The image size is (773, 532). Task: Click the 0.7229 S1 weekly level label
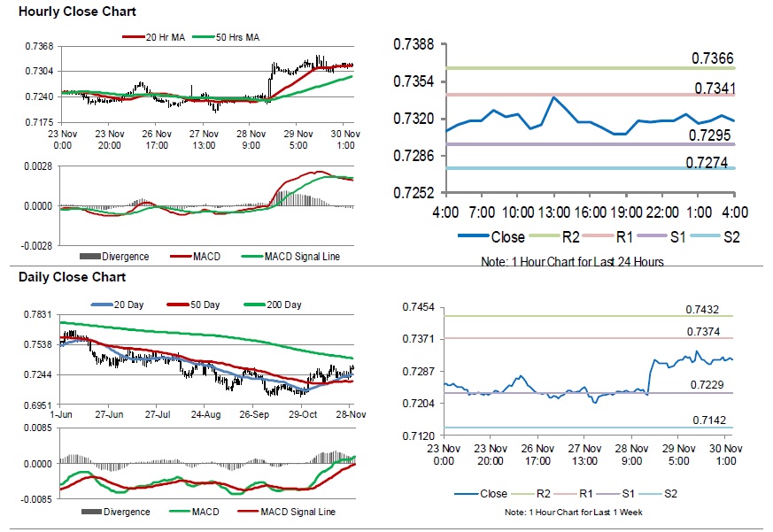pos(707,384)
